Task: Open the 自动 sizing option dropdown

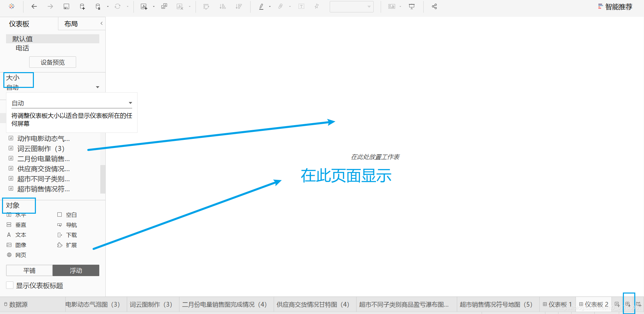Action: (x=72, y=103)
